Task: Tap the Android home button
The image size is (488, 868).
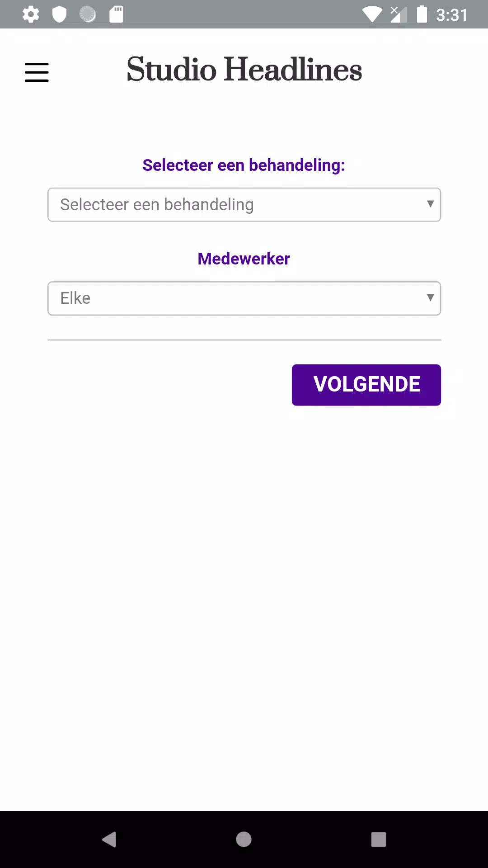Action: 244,840
